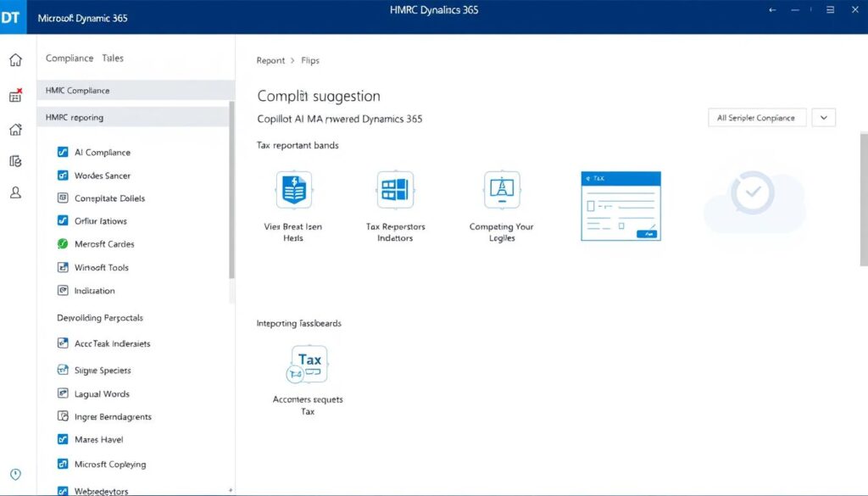Viewport: 868px width, 496px height.
Task: Click the Orflur fatiows icon
Action: (63, 220)
